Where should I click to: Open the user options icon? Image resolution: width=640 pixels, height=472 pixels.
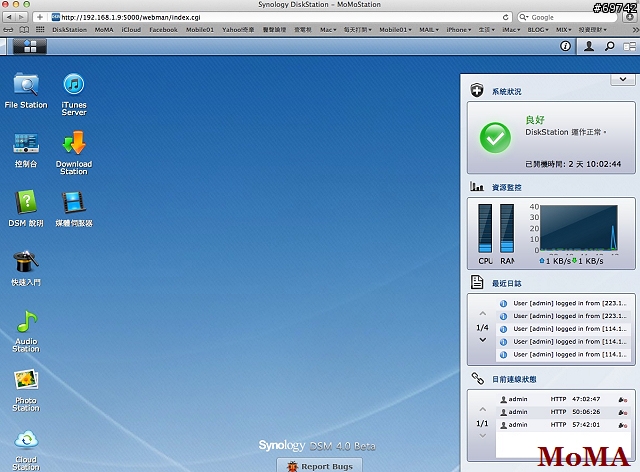pos(589,46)
